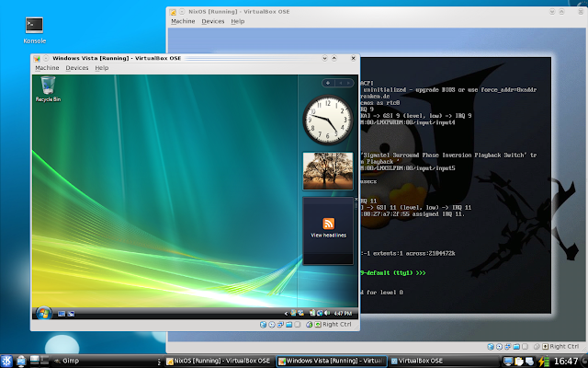Click the slideshow picture gadget thumbnail
The height and width of the screenshot is (368, 588).
[x=328, y=171]
